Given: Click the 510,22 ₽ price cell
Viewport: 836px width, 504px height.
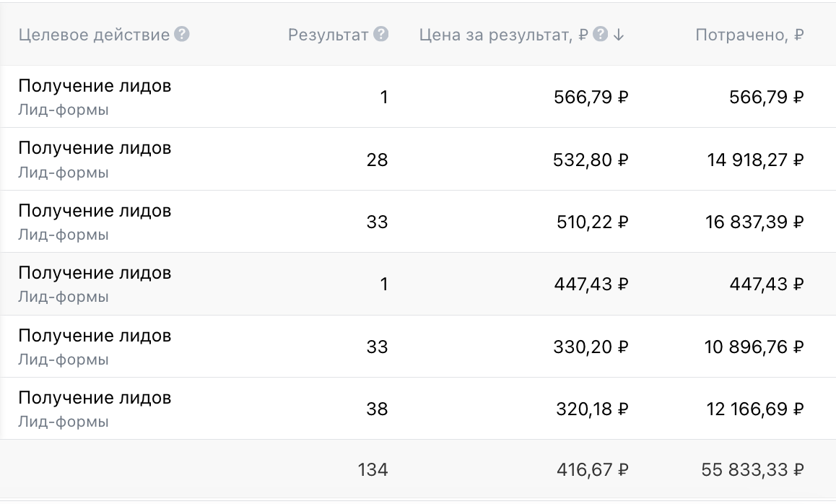Looking at the screenshot, I should pos(592,222).
